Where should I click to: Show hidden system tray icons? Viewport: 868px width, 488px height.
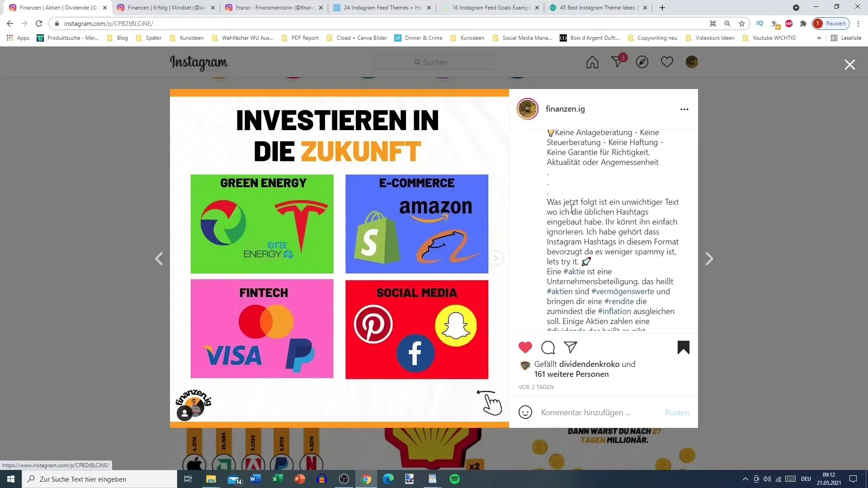coord(745,479)
